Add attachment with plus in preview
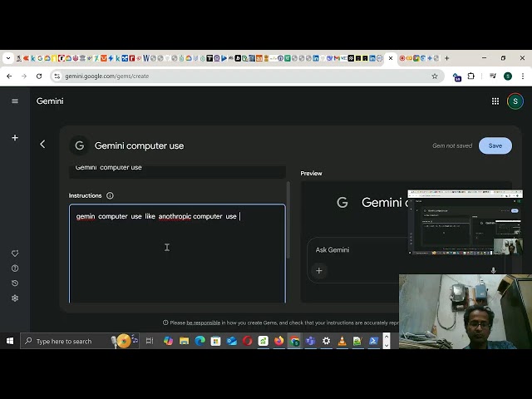This screenshot has height=399, width=532. (319, 271)
